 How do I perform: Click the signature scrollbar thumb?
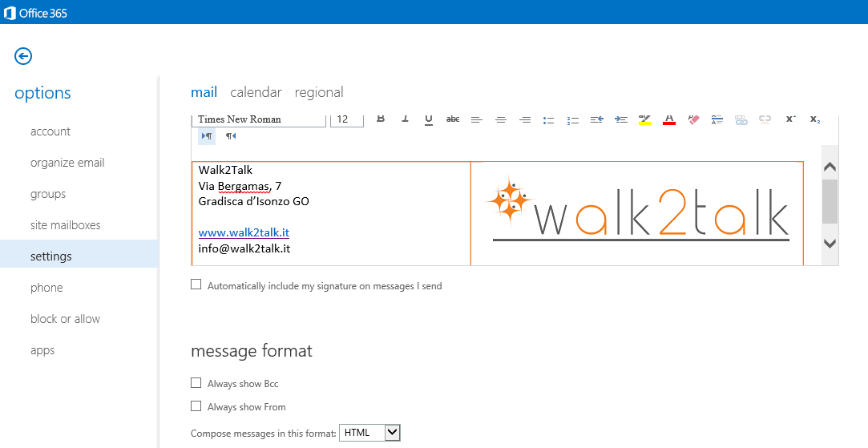click(830, 201)
